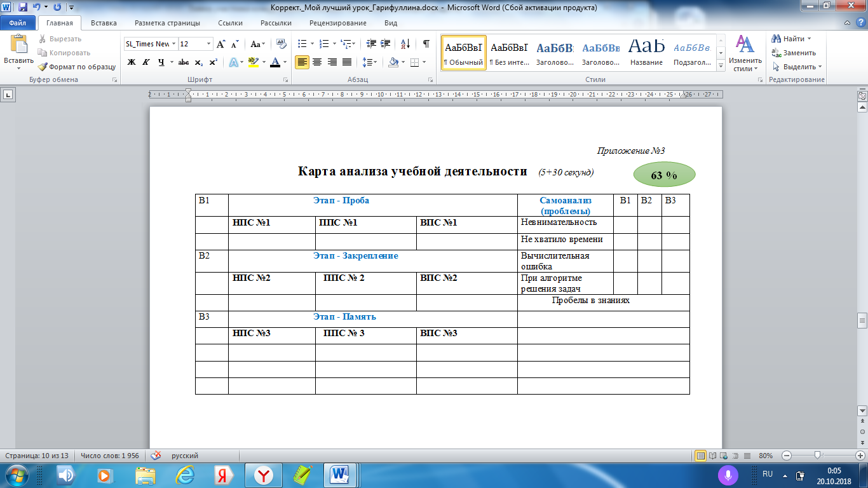Expand the font size dropdown
This screenshot has width=868, height=488.
[x=208, y=44]
